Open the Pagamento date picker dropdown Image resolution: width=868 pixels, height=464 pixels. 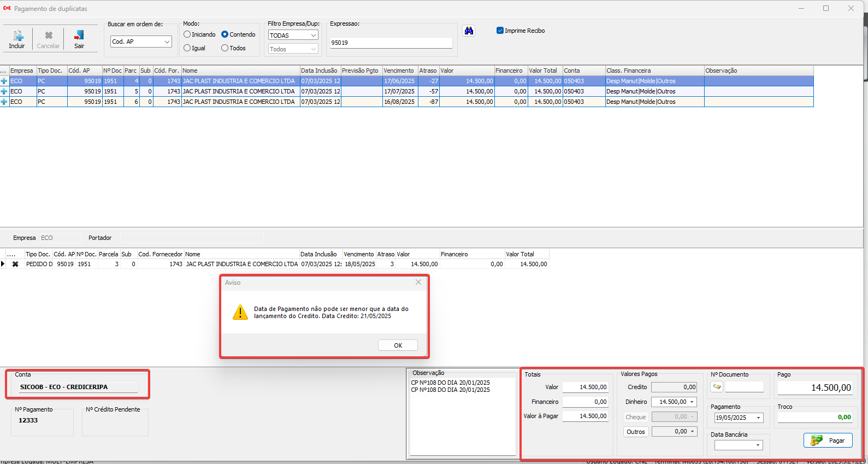click(758, 418)
